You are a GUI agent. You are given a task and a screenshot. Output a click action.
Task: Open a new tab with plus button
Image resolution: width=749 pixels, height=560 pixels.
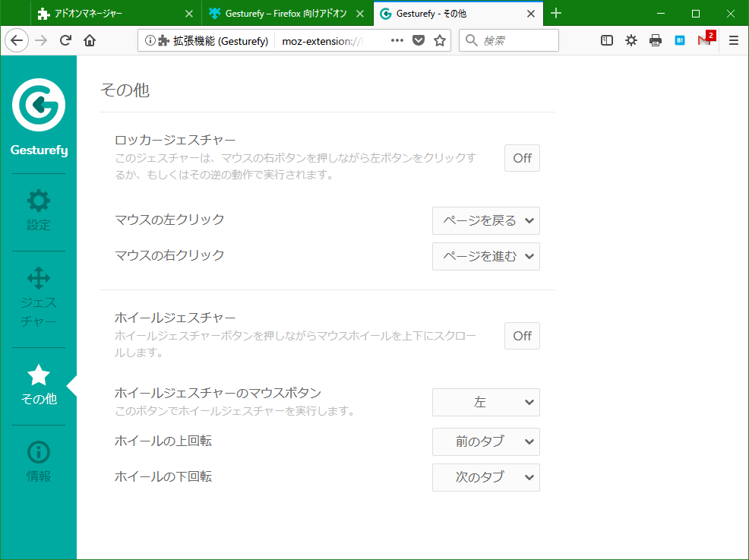pyautogui.click(x=556, y=14)
